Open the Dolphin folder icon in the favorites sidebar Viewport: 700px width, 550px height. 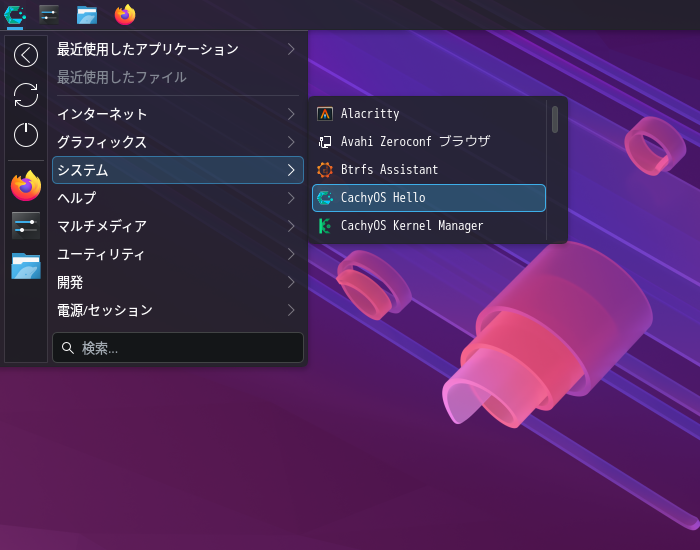pos(26,266)
